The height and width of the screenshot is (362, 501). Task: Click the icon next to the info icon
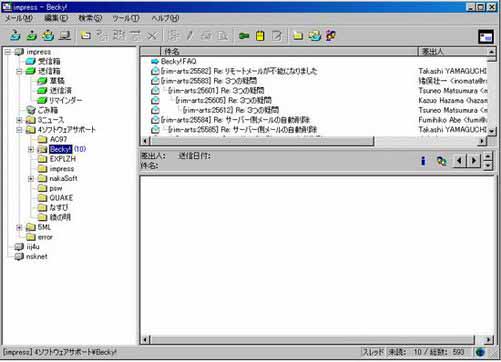pyautogui.click(x=442, y=161)
